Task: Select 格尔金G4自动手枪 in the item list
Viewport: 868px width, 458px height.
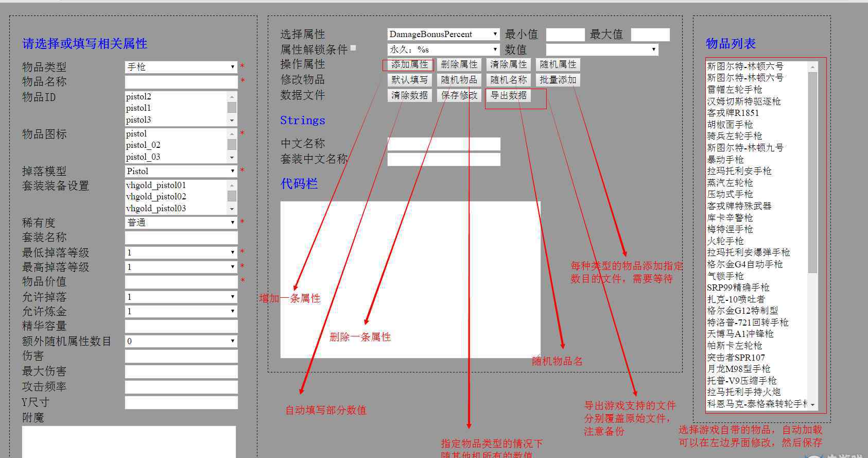Action: [757, 264]
